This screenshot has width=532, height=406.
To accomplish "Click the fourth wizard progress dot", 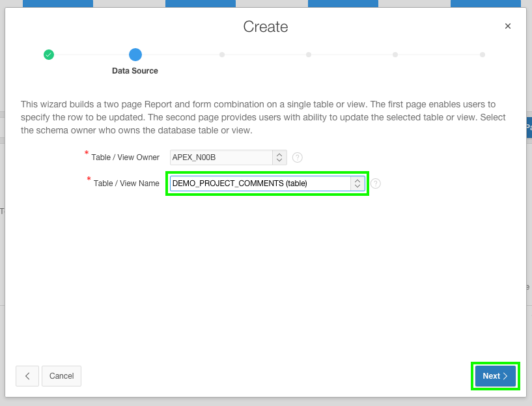I will click(309, 55).
